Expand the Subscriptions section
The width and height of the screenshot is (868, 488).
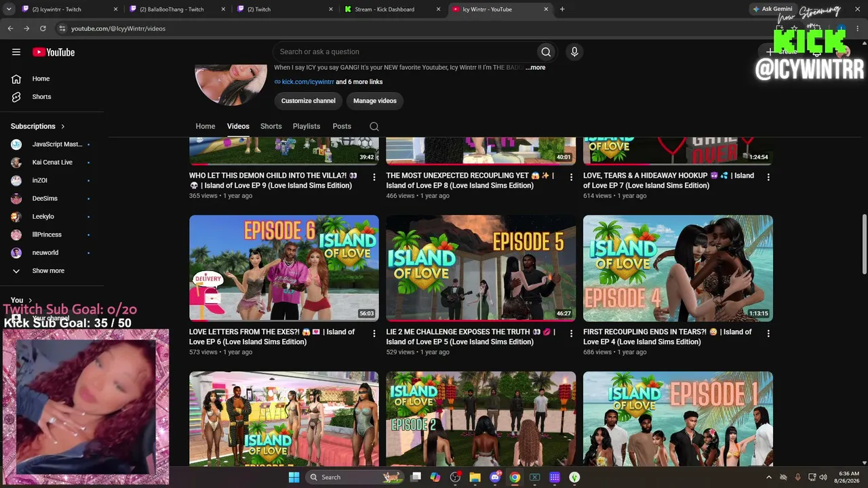coord(38,126)
